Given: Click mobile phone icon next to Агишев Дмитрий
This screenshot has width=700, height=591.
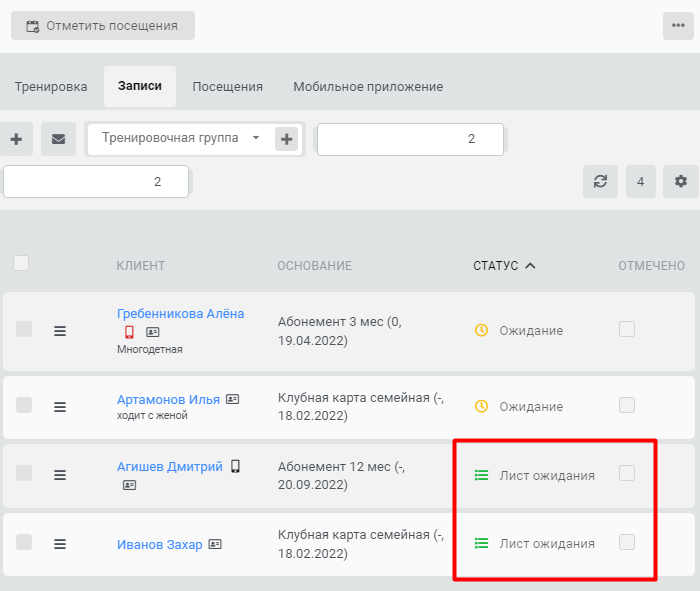Looking at the screenshot, I should coord(235,466).
